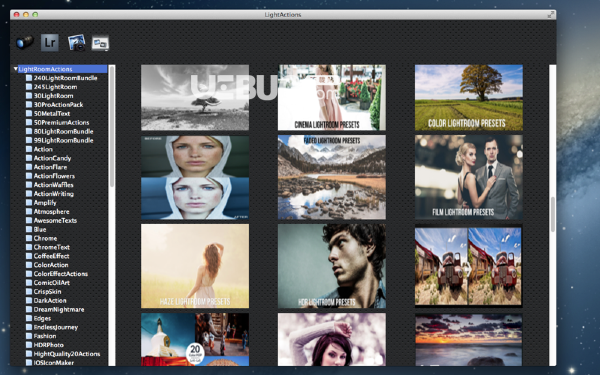
Task: Open the camera lens toolbar icon
Action: pos(24,42)
